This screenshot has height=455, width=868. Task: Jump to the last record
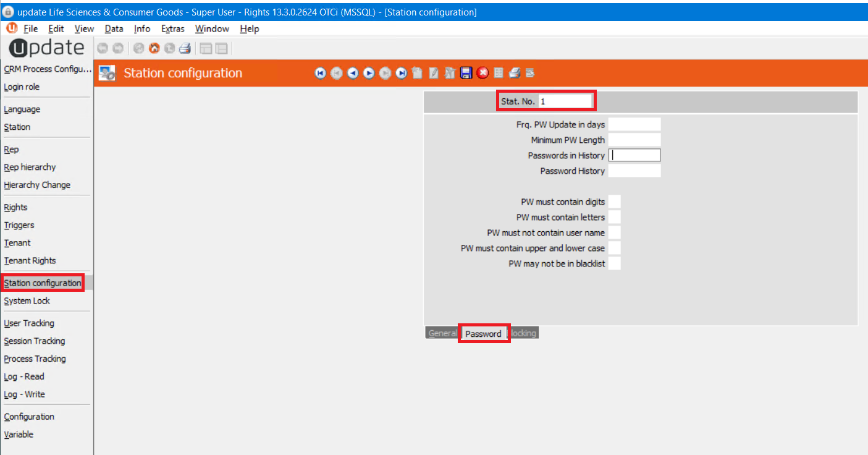point(402,73)
